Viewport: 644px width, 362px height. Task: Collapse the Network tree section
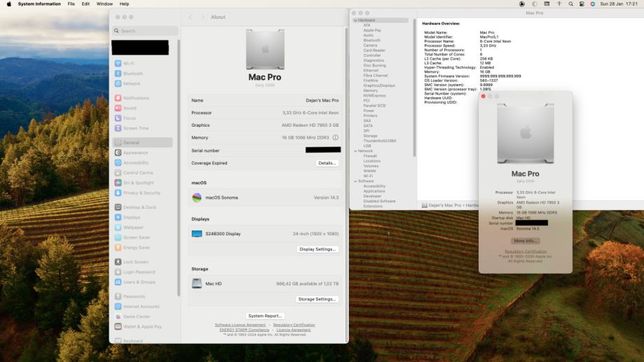(355, 151)
